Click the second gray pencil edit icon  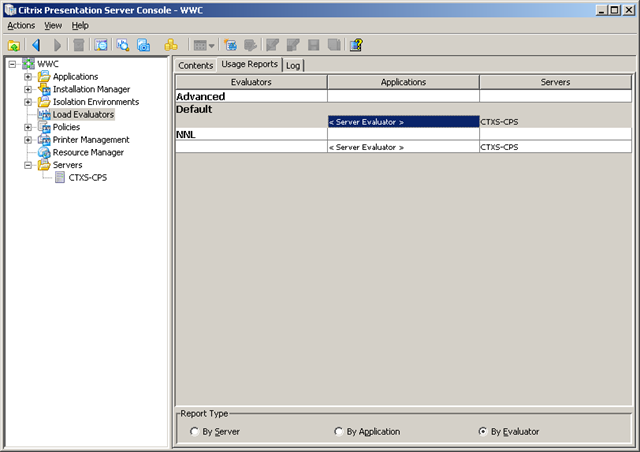[293, 45]
